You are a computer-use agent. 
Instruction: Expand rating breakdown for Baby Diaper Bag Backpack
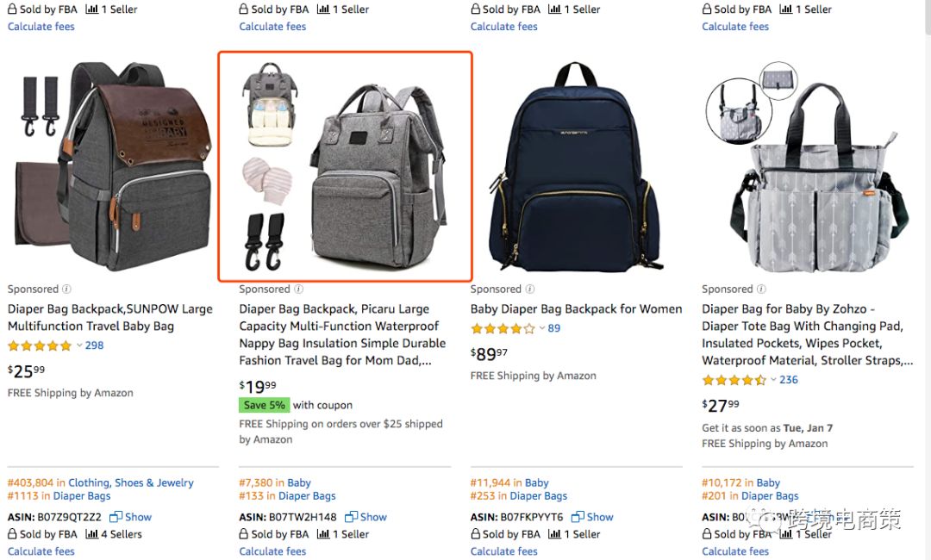tap(542, 328)
